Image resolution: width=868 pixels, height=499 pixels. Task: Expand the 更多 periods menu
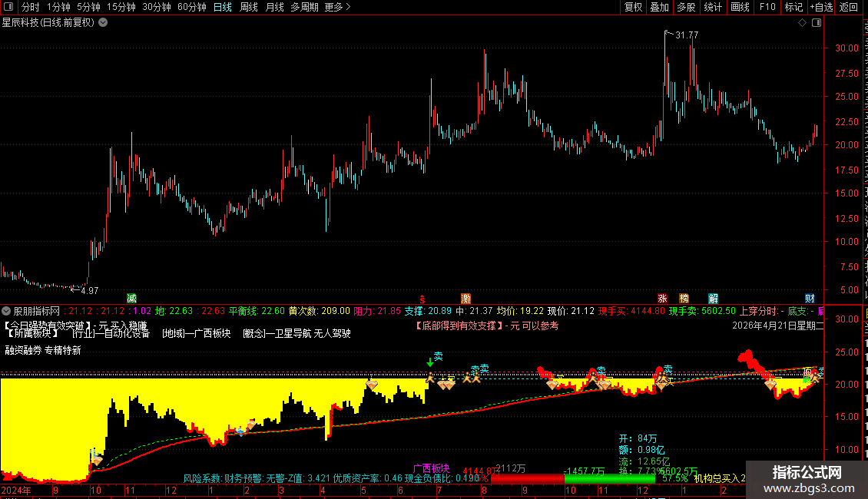click(x=338, y=7)
